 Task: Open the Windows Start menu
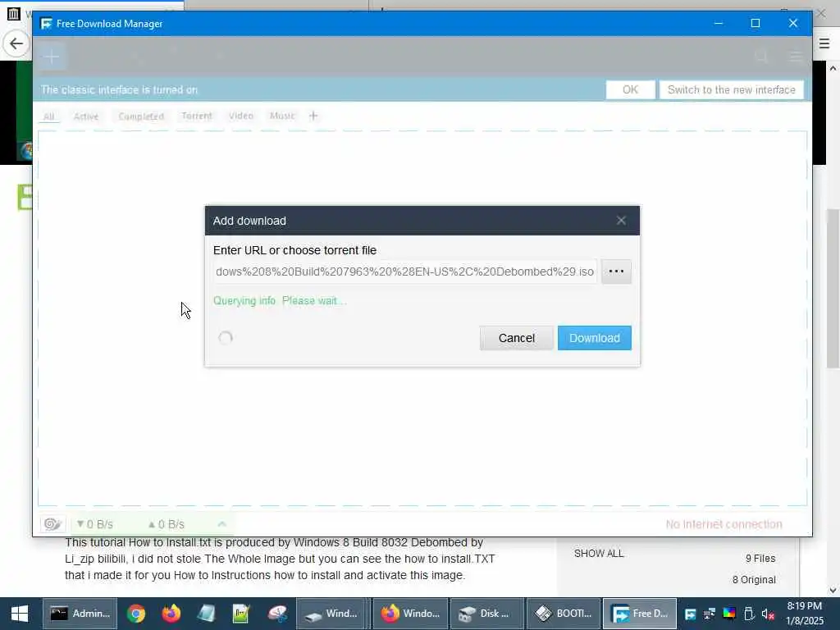[20, 614]
